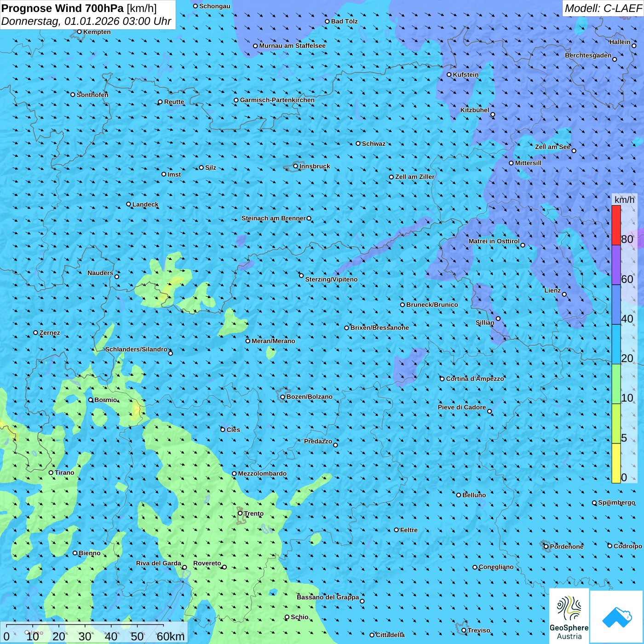Click the Hallein label
Screen dimensions: 644x644
(620, 42)
